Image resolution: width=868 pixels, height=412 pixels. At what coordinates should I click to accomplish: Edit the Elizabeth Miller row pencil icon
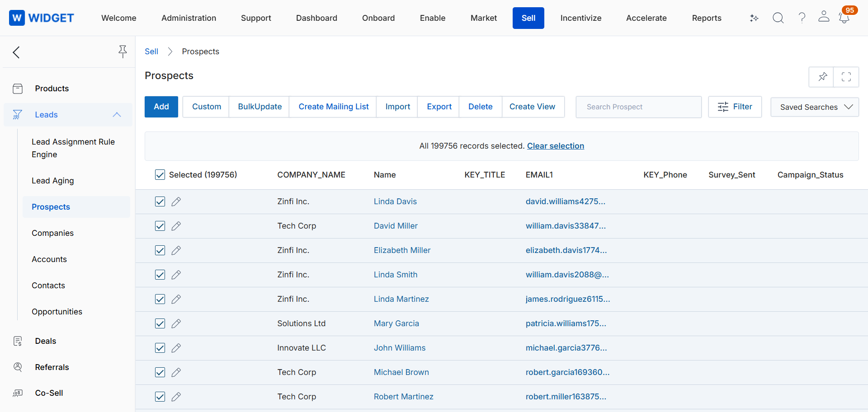tap(176, 250)
